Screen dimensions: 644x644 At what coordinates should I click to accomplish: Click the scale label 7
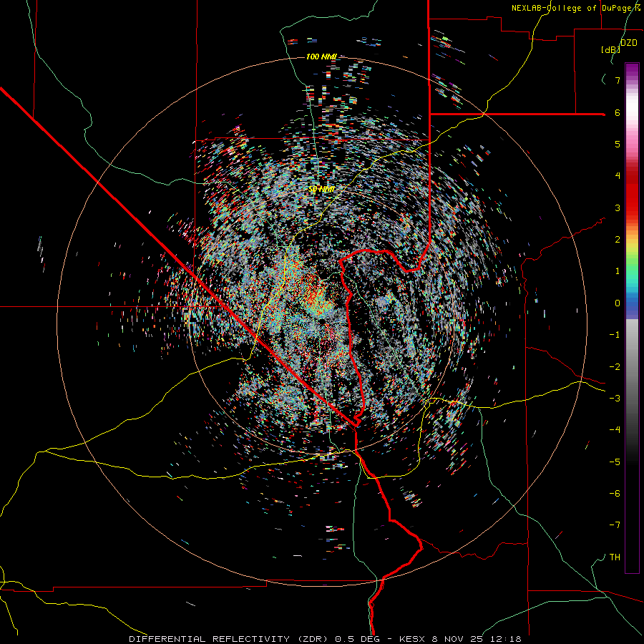point(618,80)
